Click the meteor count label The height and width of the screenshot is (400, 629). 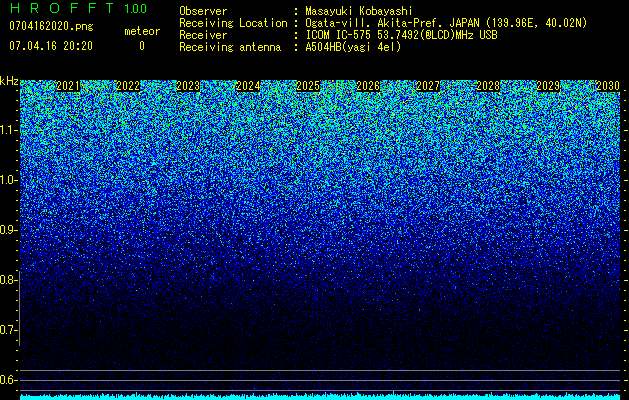pos(142,31)
